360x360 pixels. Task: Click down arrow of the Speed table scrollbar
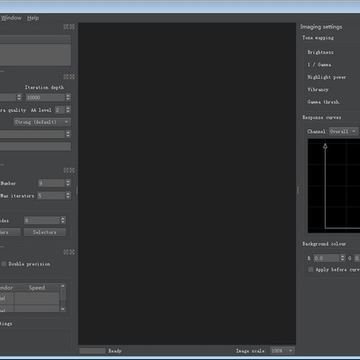(x=63, y=309)
